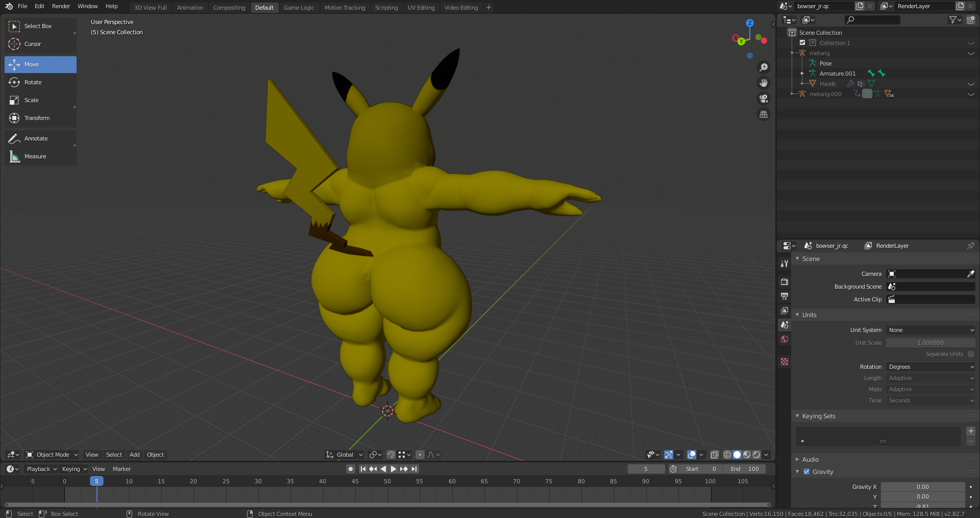Switch to the Scripting workspace tab

(386, 8)
